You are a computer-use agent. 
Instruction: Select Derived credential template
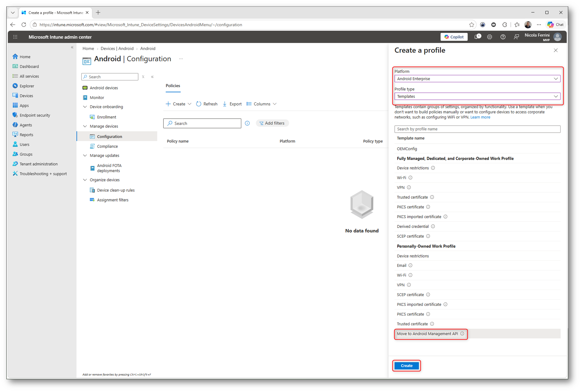pyautogui.click(x=477, y=226)
